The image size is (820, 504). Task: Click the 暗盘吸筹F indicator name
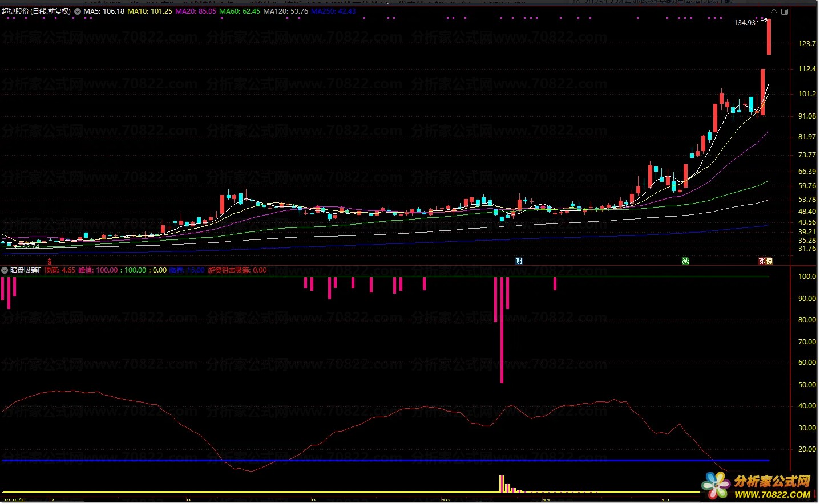pos(26,270)
